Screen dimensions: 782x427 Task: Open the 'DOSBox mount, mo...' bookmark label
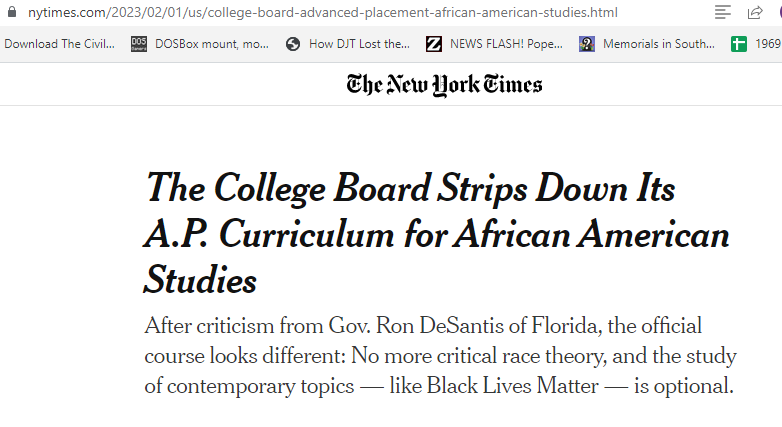pyautogui.click(x=212, y=44)
